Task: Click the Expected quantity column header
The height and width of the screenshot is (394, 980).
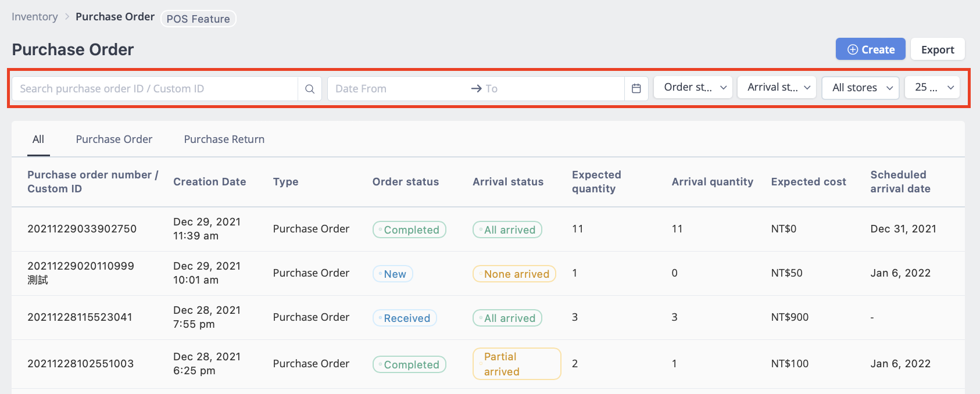Action: click(596, 182)
